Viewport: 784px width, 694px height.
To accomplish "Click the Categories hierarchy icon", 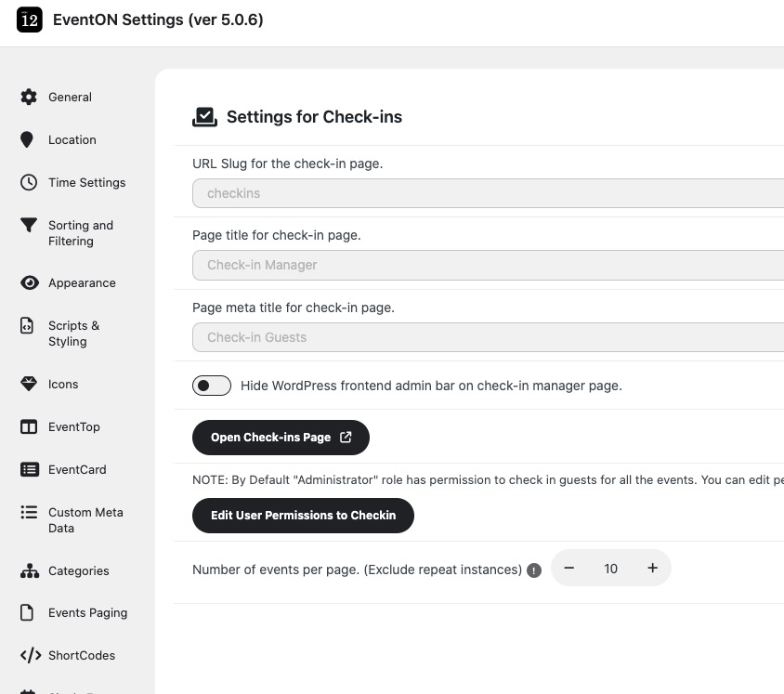I will tap(29, 570).
